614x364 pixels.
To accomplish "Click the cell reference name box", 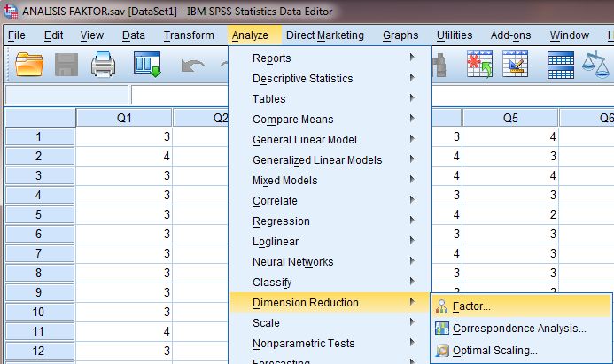I will [67, 95].
